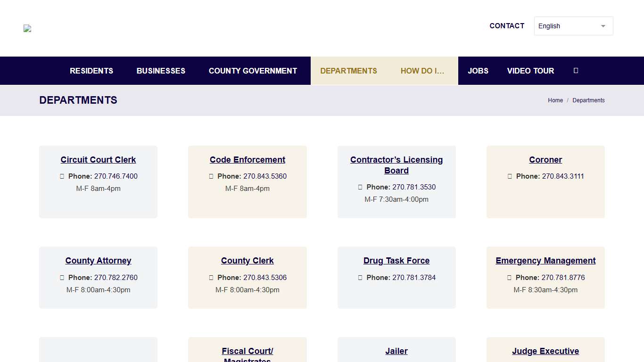Click the phone icon in Code Enforcement card
Image resolution: width=644 pixels, height=362 pixels.
pyautogui.click(x=211, y=176)
